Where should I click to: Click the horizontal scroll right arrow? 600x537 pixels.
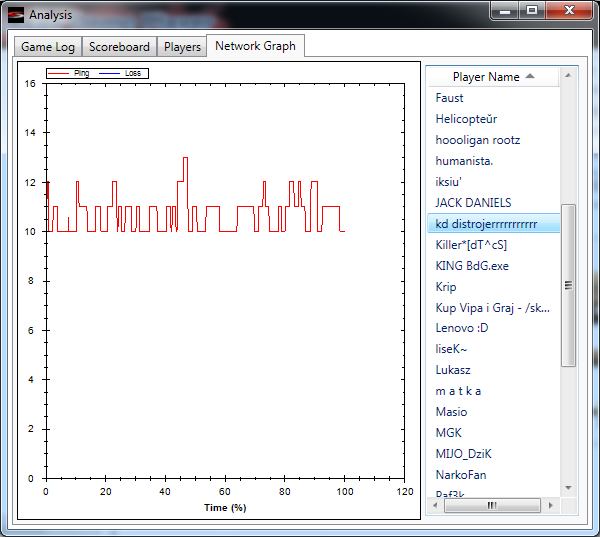(x=550, y=505)
